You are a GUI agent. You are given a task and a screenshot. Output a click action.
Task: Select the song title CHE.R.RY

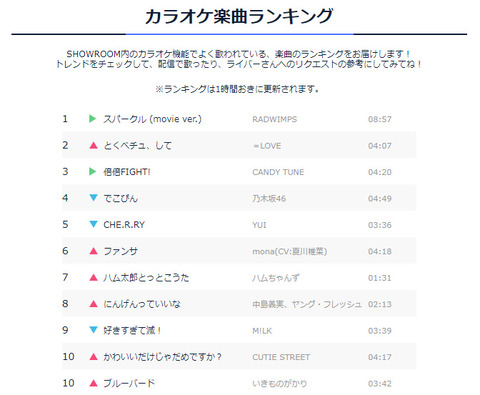(124, 225)
